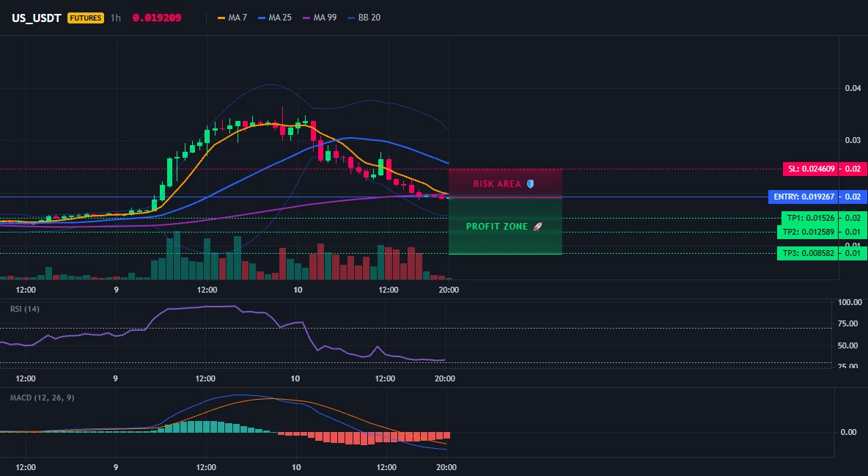Image resolution: width=868 pixels, height=476 pixels.
Task: Select the TP1: 0.01526 target tag
Action: (x=810, y=218)
